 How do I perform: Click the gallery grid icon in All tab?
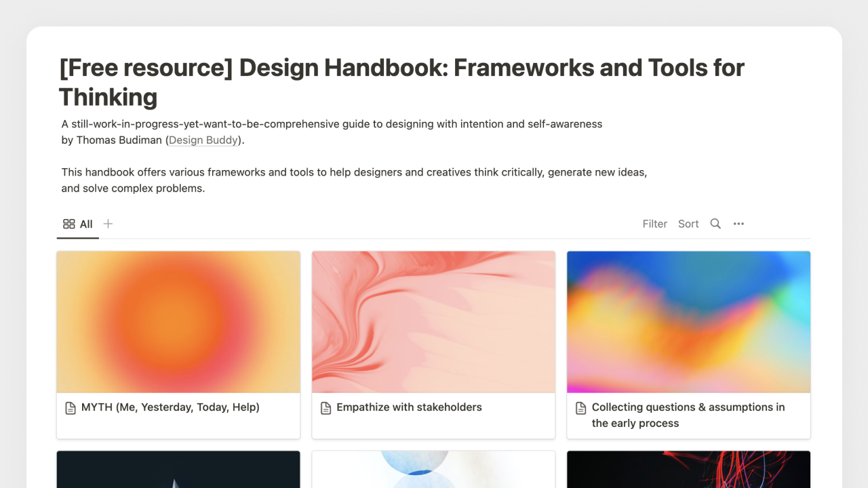(x=68, y=224)
